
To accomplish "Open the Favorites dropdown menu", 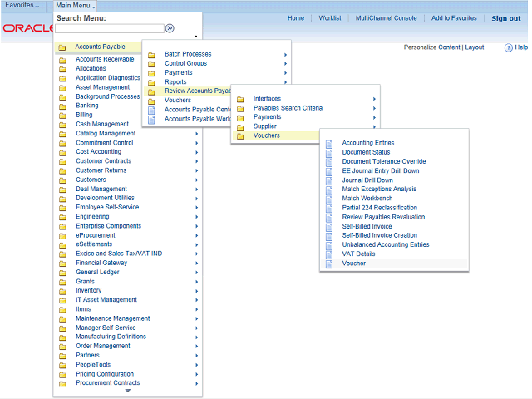I will pyautogui.click(x=22, y=6).
